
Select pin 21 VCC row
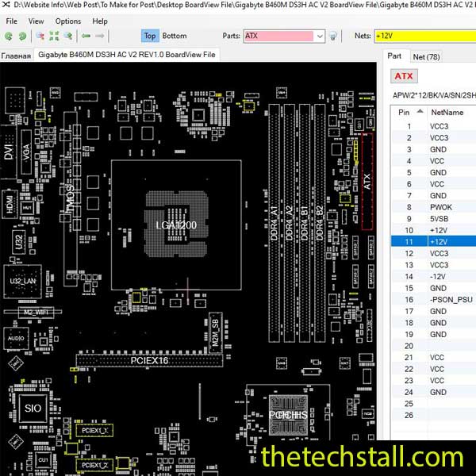pos(433,357)
